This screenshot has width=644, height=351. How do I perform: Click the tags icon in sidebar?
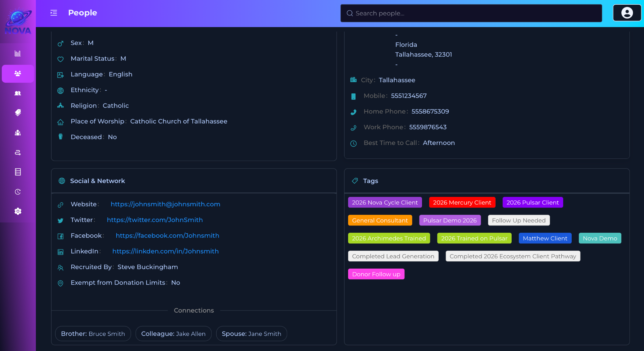tap(18, 113)
